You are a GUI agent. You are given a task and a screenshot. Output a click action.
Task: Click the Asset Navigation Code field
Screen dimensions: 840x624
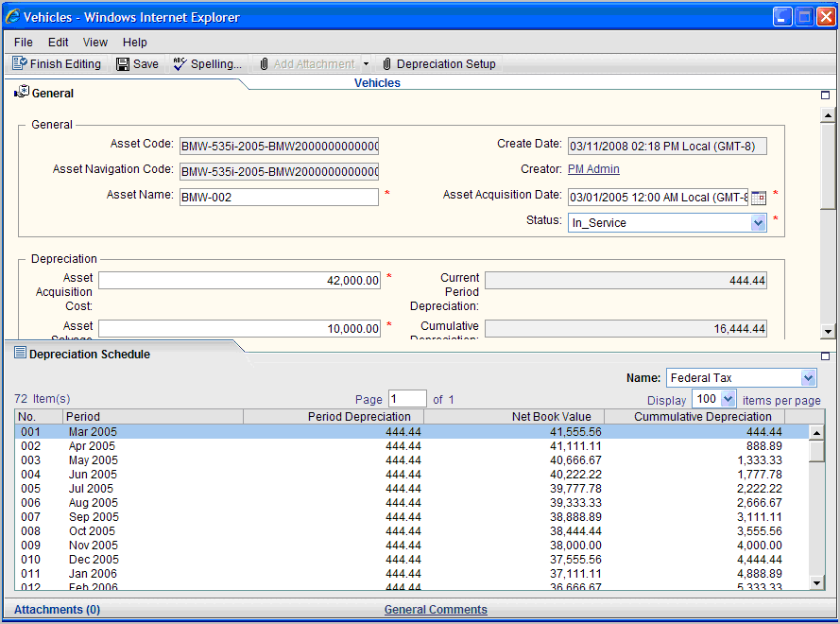[x=279, y=171]
